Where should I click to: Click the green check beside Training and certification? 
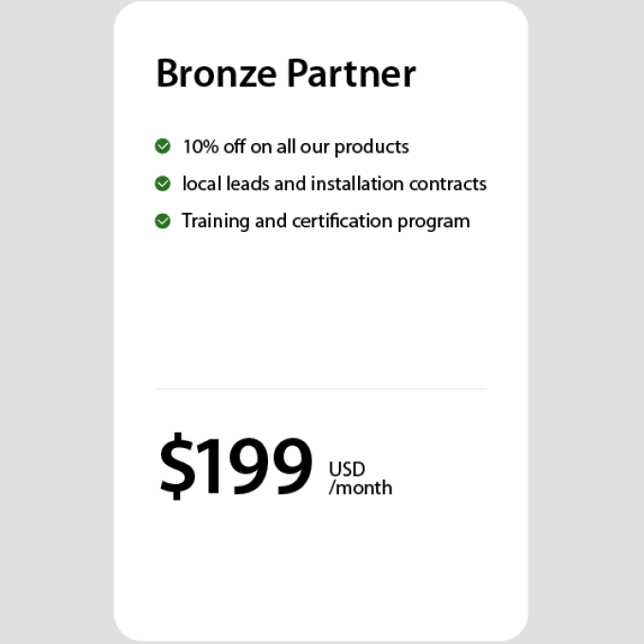163,221
